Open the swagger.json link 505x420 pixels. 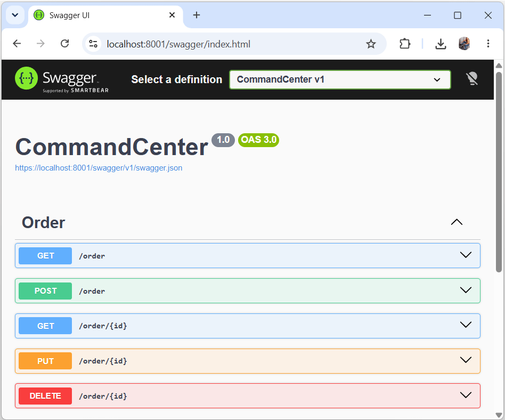click(x=99, y=168)
